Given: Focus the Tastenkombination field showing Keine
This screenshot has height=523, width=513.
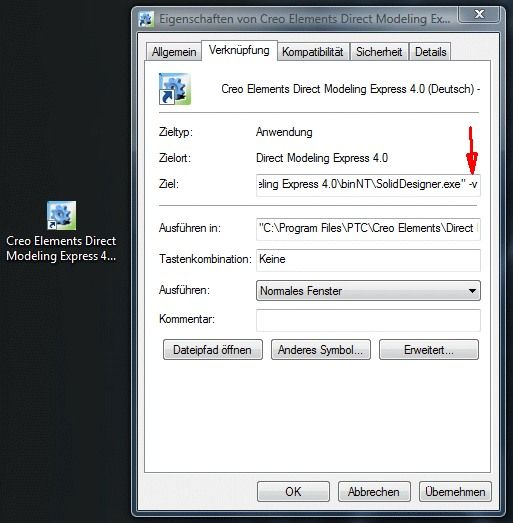Looking at the screenshot, I should 368,259.
